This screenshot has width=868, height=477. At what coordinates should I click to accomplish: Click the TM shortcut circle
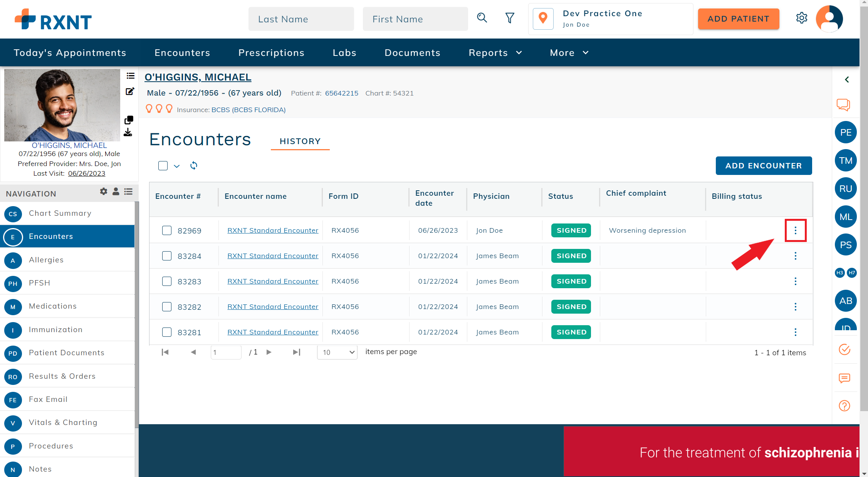pos(846,160)
